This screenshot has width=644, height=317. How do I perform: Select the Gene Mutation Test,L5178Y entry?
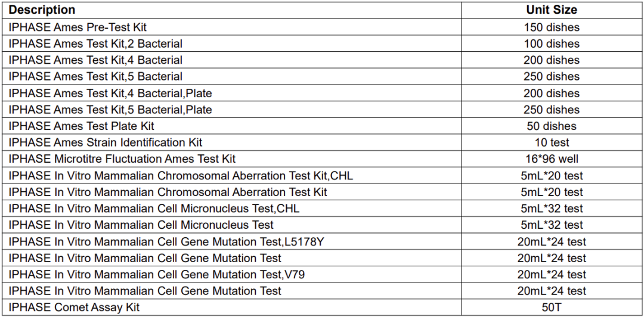(166, 242)
